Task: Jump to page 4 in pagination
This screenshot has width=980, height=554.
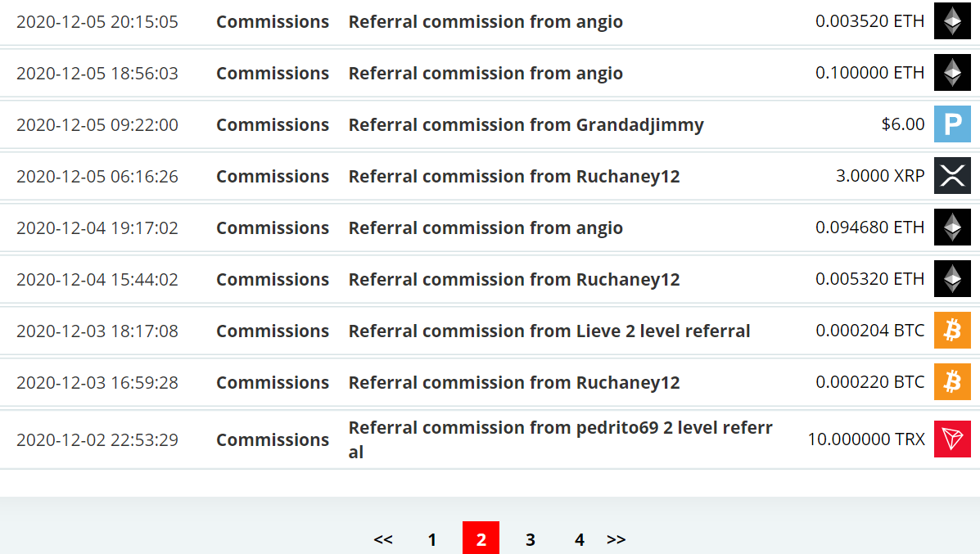Action: [580, 539]
